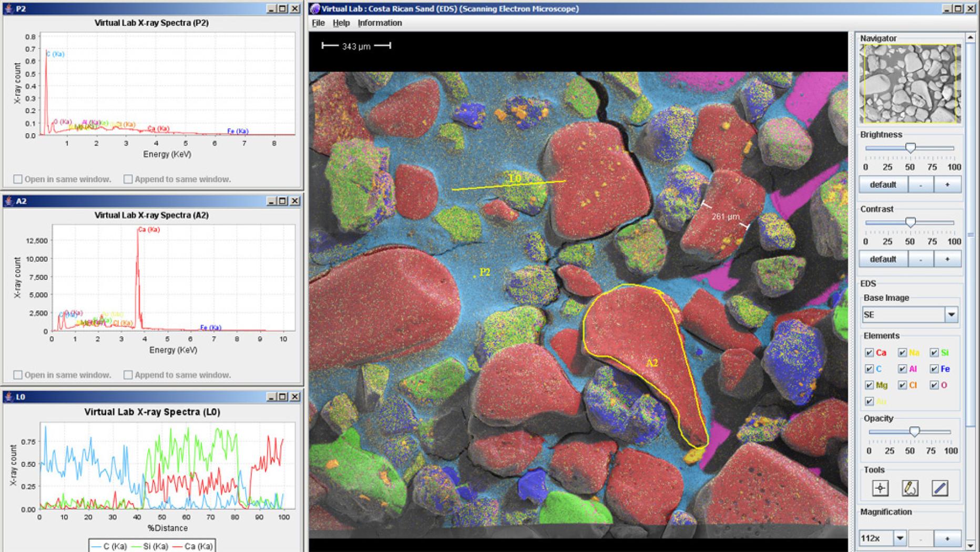Increase magnification with the plus button

947,538
